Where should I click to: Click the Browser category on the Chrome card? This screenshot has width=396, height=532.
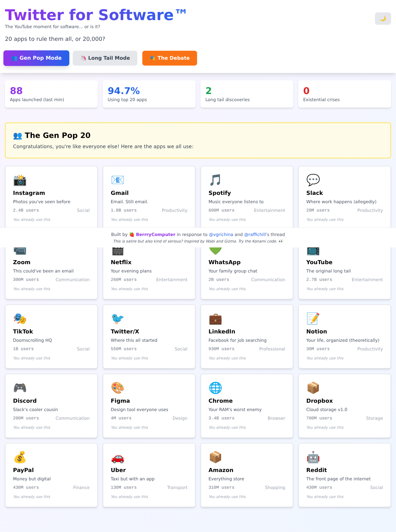[276, 418]
